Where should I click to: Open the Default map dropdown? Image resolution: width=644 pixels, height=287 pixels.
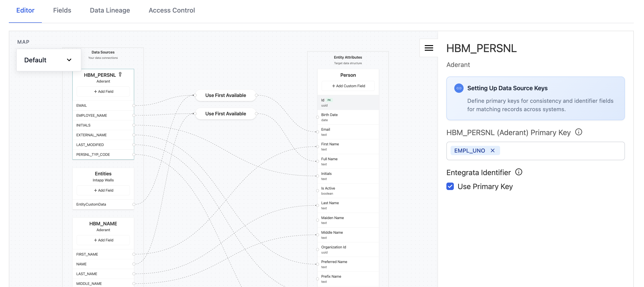[x=49, y=60]
